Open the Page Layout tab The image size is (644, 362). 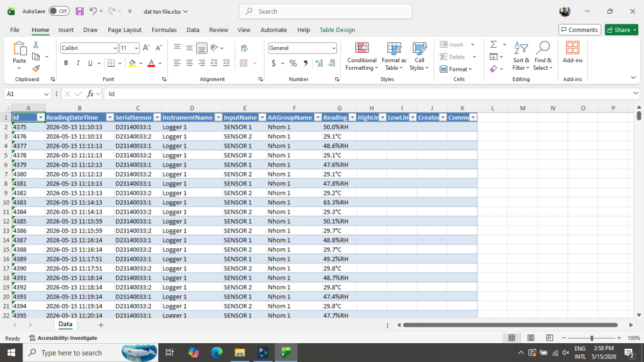[x=125, y=30]
